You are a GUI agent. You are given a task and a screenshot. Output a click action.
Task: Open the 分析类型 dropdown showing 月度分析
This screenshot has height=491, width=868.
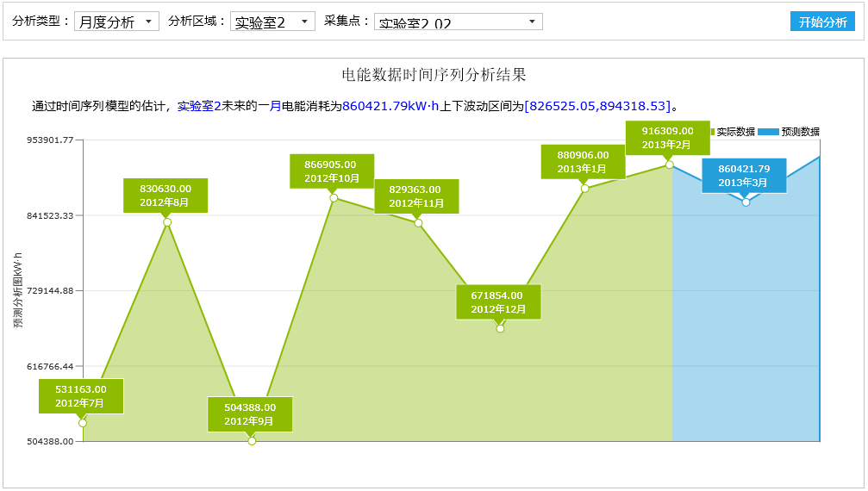[x=116, y=22]
